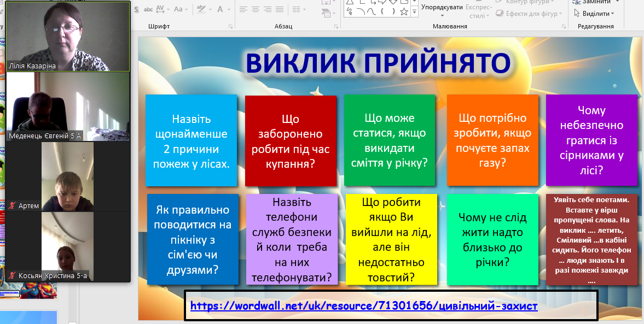Open the font color dropdown arrow
This screenshot has height=324, width=644.
[228, 9]
